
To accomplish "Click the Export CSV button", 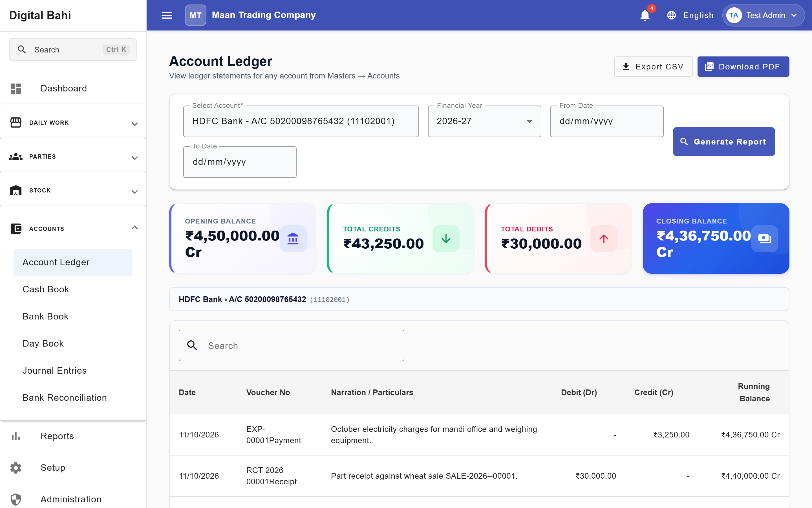I will coord(653,67).
